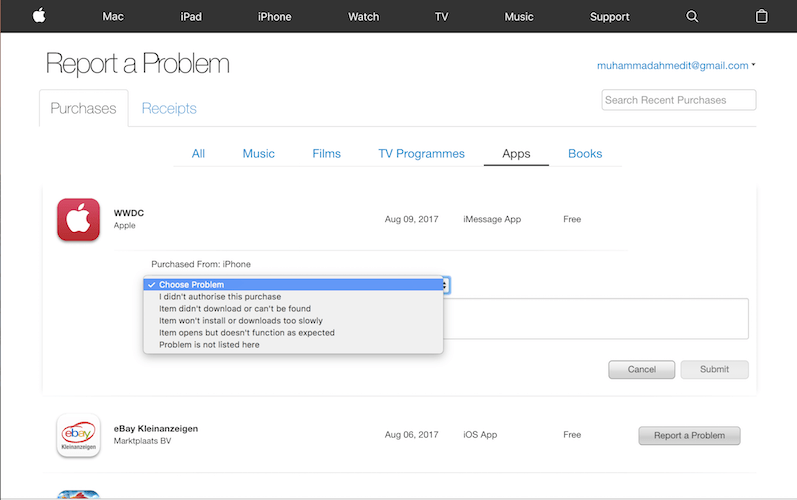Click the Search Recent Purchases field

pyautogui.click(x=679, y=100)
